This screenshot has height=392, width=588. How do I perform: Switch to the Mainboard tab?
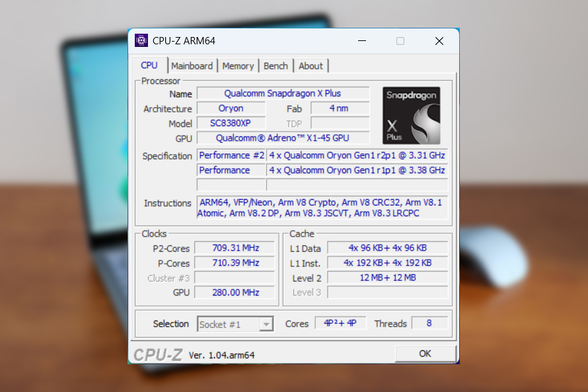click(x=192, y=66)
